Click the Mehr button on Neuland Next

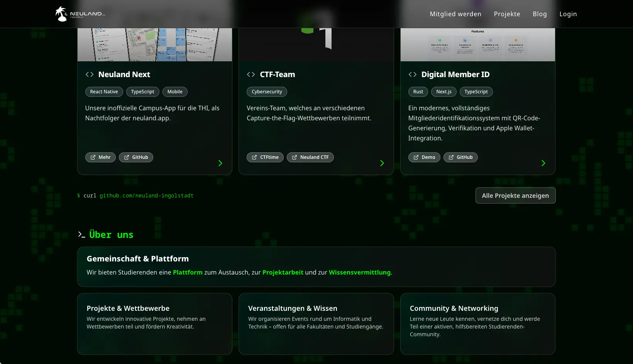click(100, 157)
